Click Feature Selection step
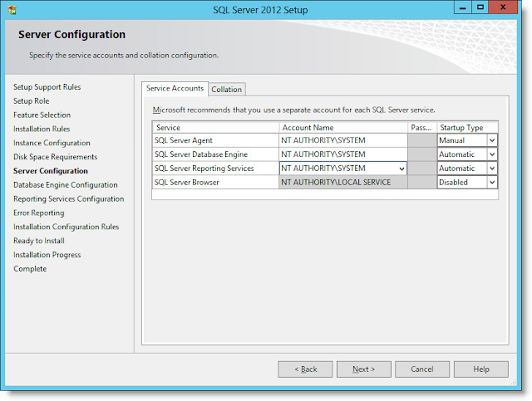The image size is (532, 401). click(x=42, y=115)
